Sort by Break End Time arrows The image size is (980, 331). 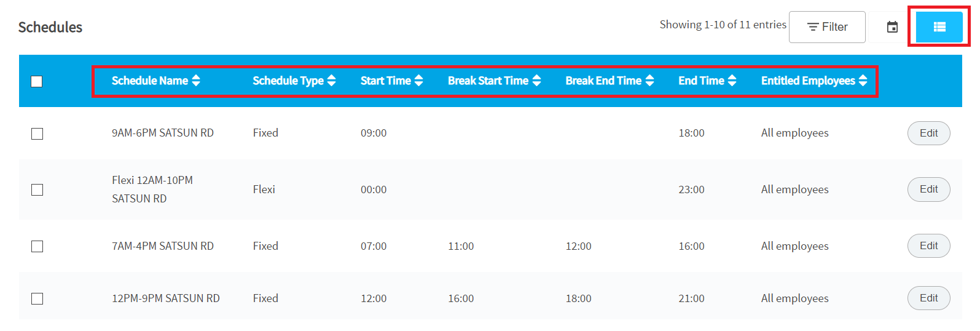(650, 81)
